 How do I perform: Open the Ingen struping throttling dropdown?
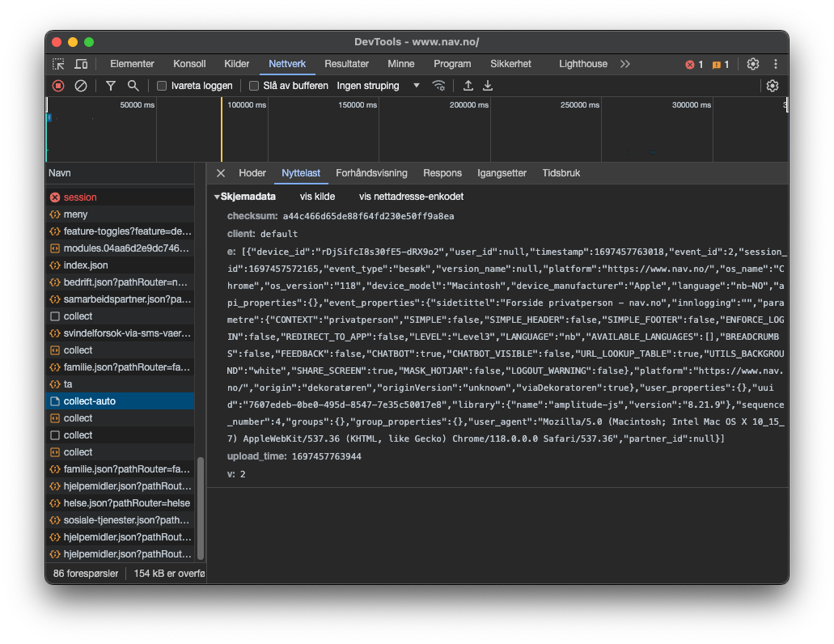pyautogui.click(x=379, y=86)
